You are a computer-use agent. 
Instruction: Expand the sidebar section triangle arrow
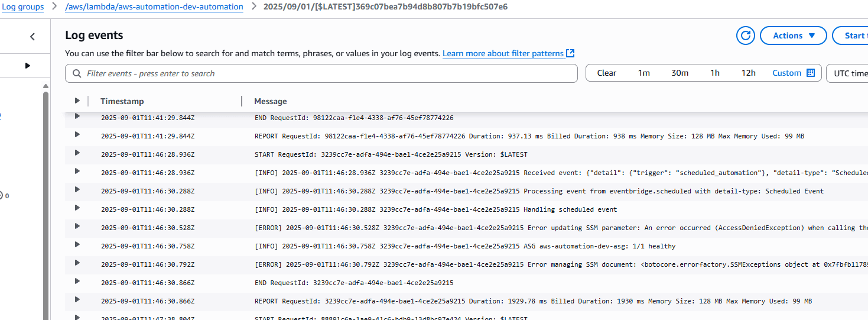[27, 66]
